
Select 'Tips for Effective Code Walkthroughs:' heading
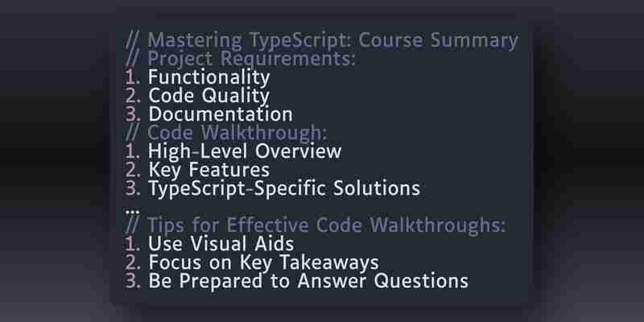[x=316, y=225]
